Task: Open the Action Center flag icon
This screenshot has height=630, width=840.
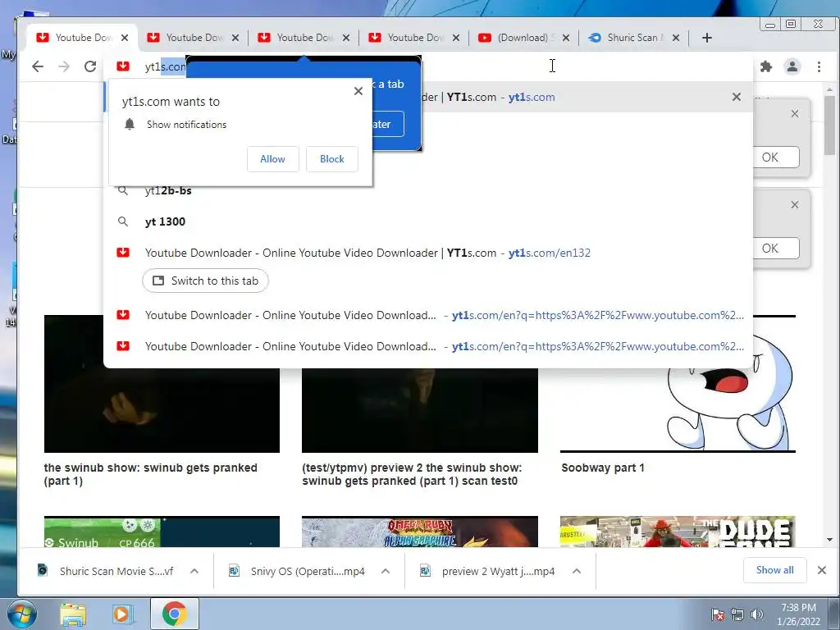Action: pos(718,614)
